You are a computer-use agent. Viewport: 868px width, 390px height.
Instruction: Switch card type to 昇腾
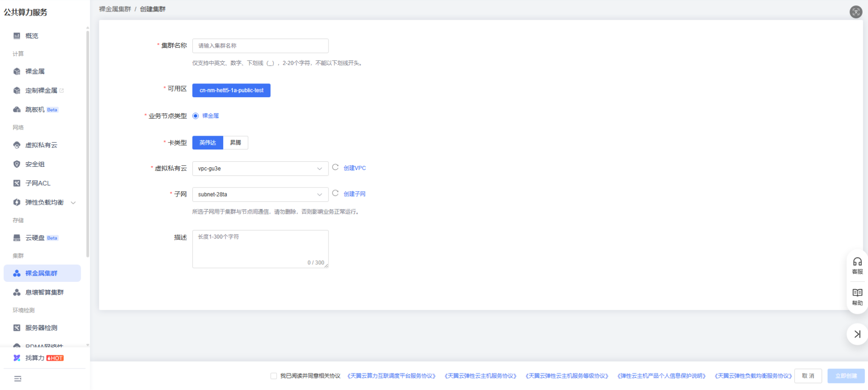coord(236,143)
